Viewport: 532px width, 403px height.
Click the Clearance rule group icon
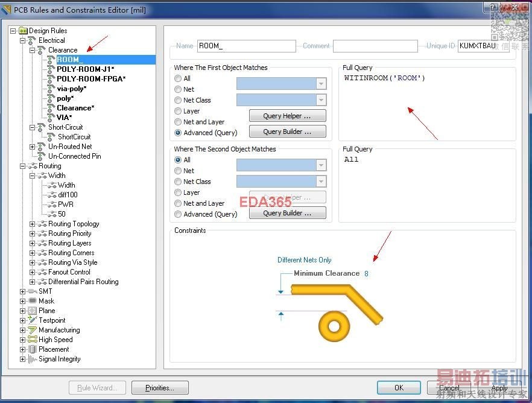point(42,50)
